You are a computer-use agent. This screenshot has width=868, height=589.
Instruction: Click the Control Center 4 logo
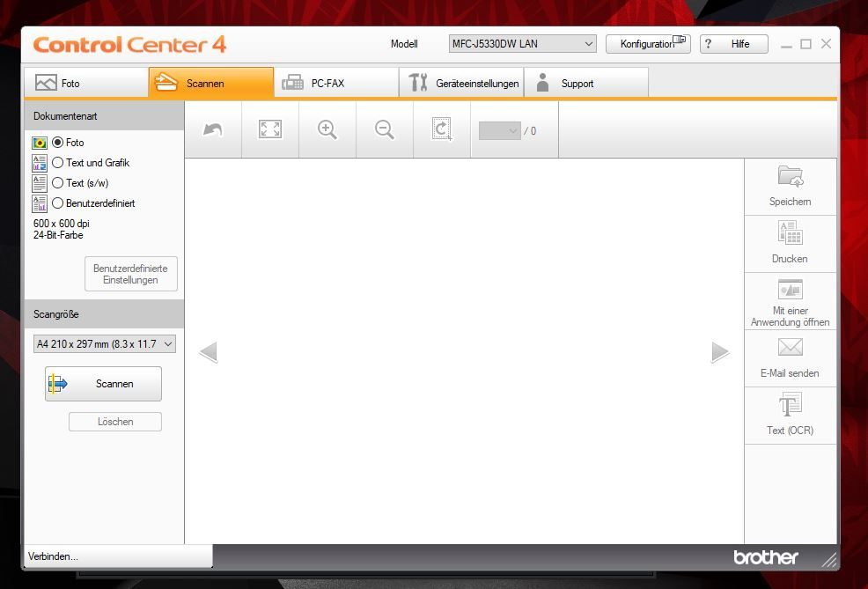[x=129, y=45]
